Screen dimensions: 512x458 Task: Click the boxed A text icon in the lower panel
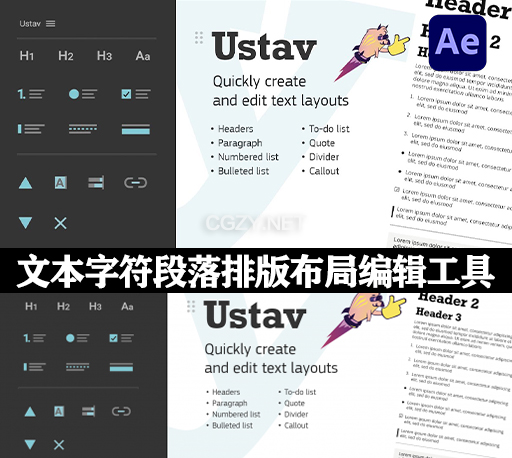[x=59, y=411]
